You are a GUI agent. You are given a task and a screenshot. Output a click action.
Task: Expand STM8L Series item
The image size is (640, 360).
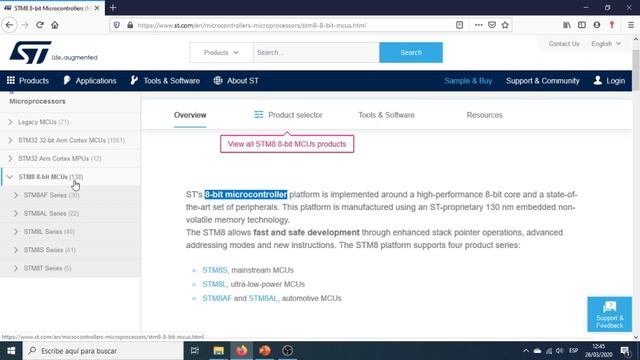click(x=16, y=231)
